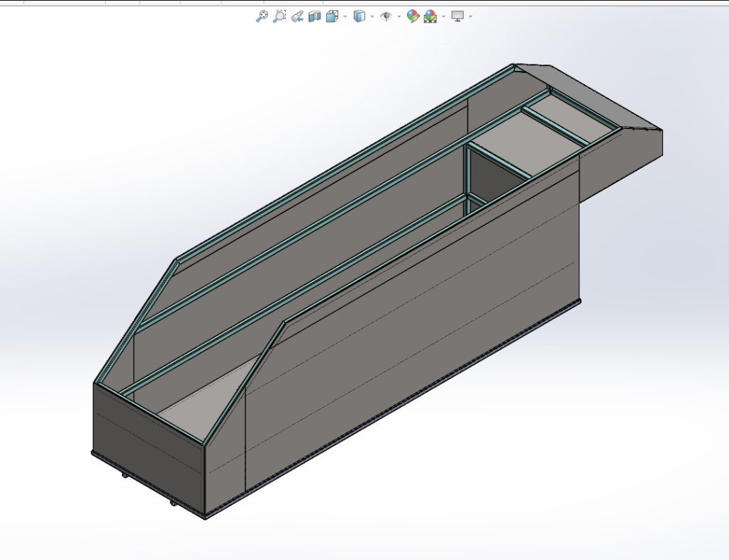Click the Apply Scene icon

point(430,16)
